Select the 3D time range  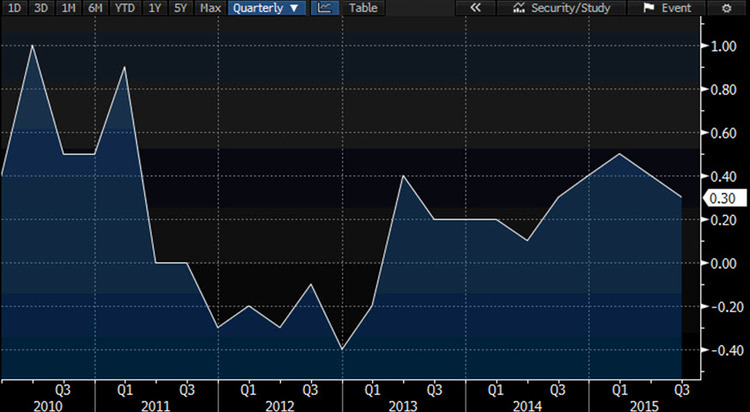tap(41, 8)
